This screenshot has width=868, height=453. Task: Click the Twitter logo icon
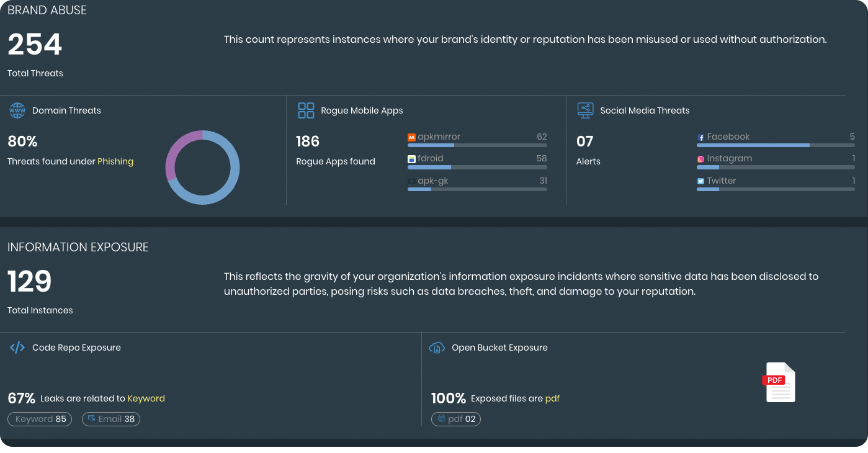(700, 181)
